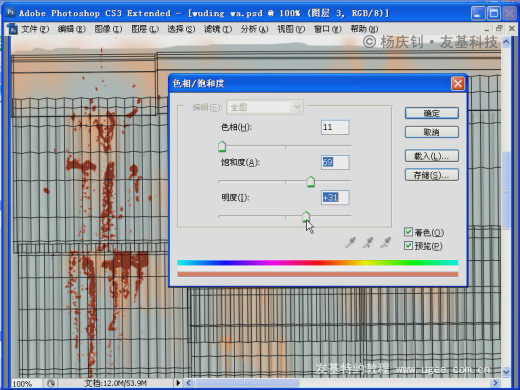Close the 色相/饱和度 dialog with red X
This screenshot has height=390, width=520.
pos(458,84)
